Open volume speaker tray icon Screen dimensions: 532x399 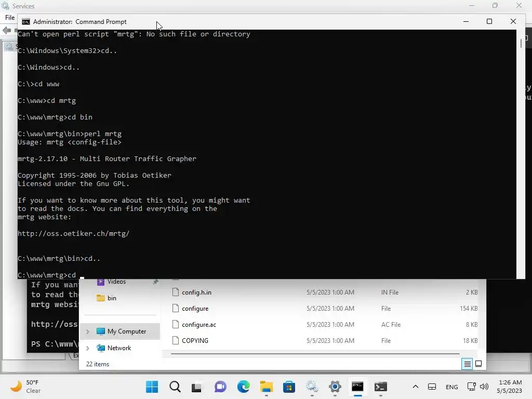pyautogui.click(x=484, y=387)
